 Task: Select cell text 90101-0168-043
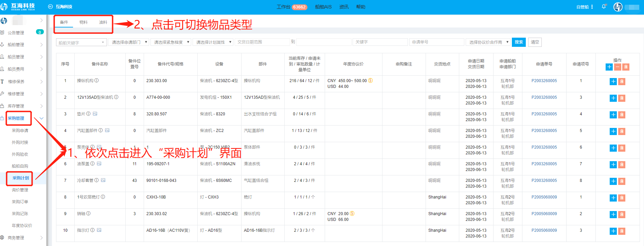[161, 181]
